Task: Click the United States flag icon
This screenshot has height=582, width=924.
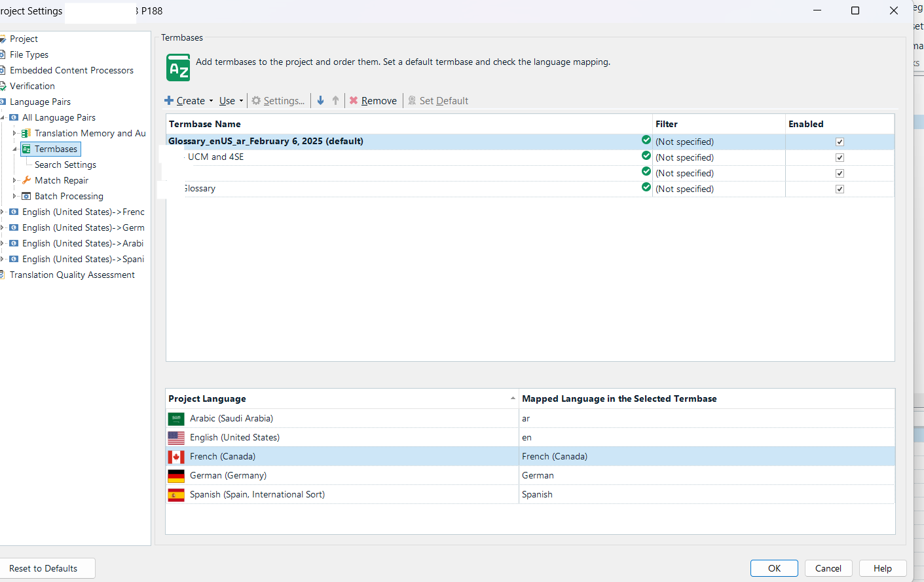Action: pyautogui.click(x=176, y=438)
